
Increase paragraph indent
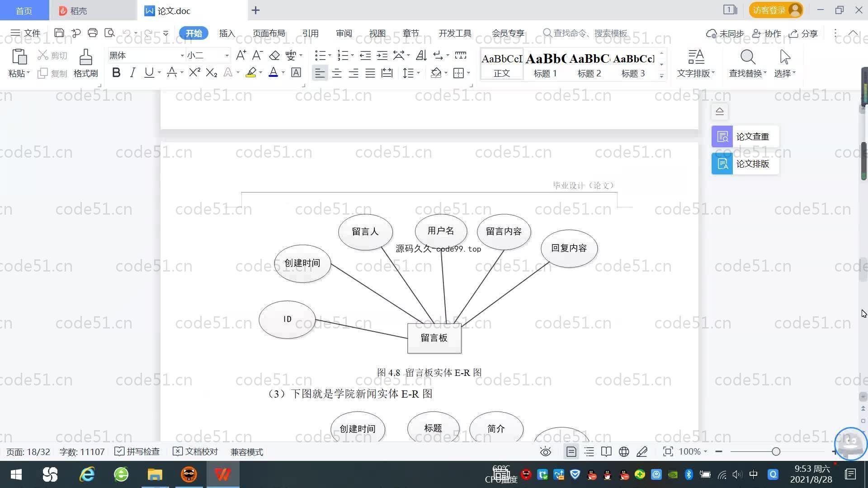point(382,55)
